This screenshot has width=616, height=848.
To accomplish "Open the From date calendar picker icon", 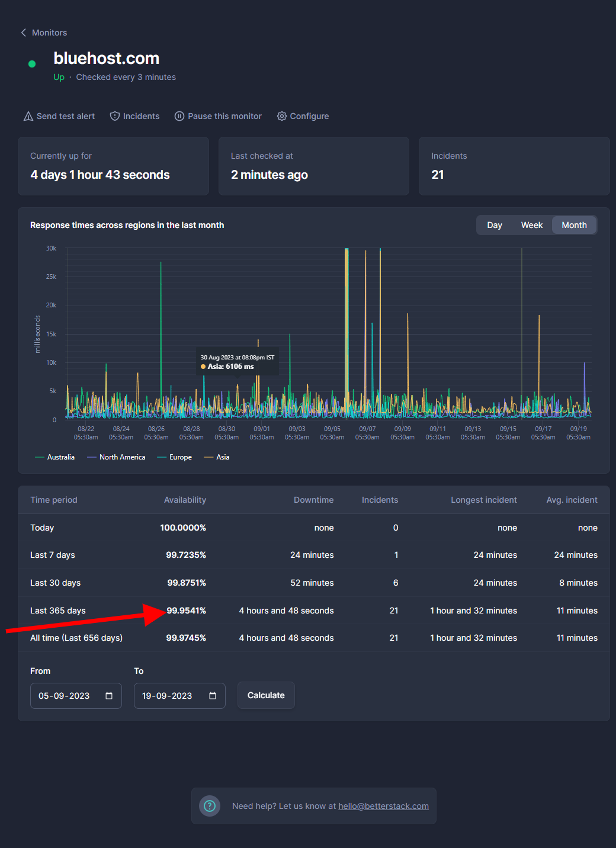I will click(109, 696).
